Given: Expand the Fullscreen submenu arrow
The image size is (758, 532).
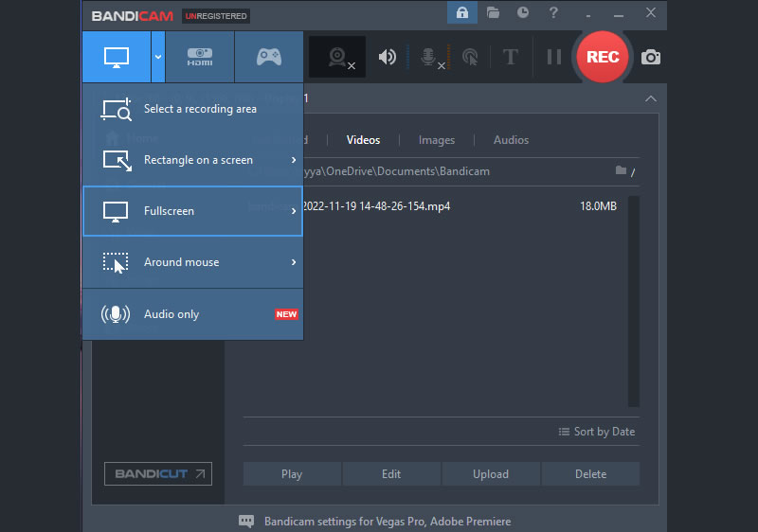Looking at the screenshot, I should click(x=294, y=211).
